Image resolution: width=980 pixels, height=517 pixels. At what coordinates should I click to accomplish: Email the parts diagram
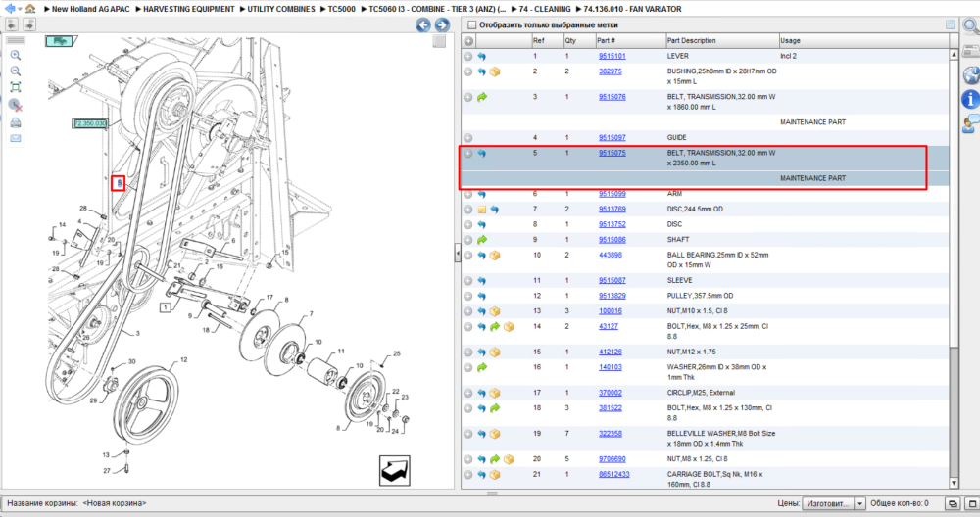tap(16, 139)
